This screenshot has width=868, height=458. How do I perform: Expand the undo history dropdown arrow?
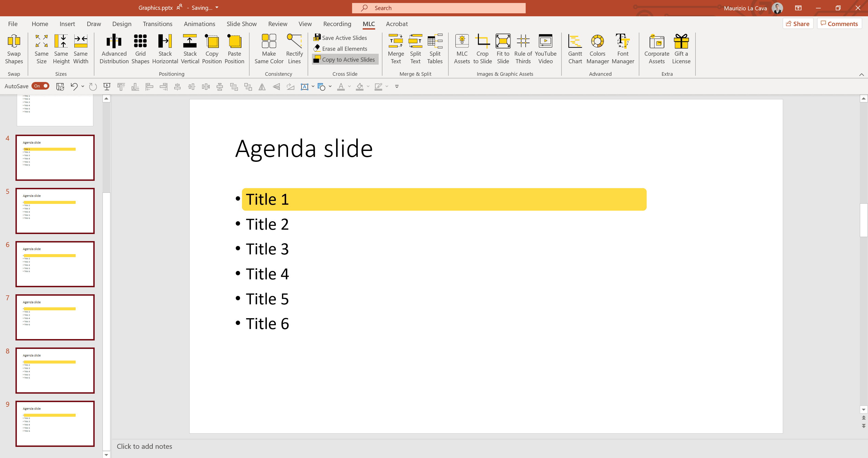pos(82,86)
